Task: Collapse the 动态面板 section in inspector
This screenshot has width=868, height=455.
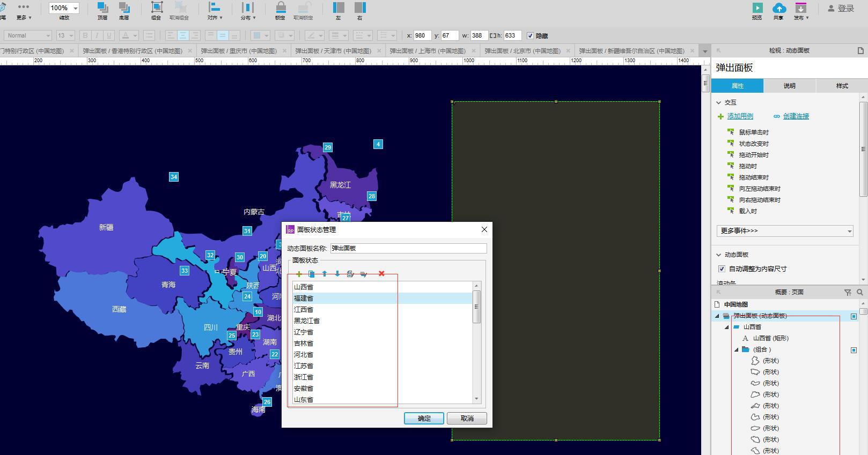Action: point(719,255)
